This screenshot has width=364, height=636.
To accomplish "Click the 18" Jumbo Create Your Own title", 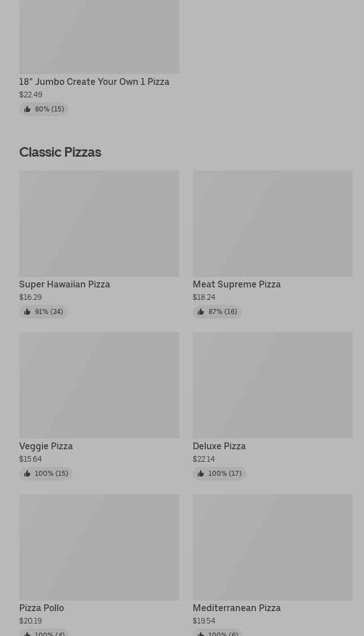I will (x=94, y=82).
